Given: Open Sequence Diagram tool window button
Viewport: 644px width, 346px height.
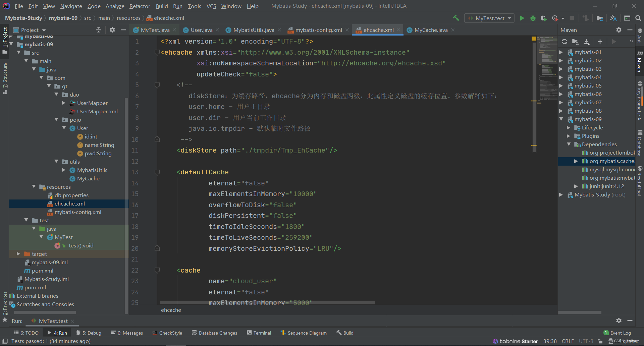Looking at the screenshot, I should pyautogui.click(x=304, y=333).
